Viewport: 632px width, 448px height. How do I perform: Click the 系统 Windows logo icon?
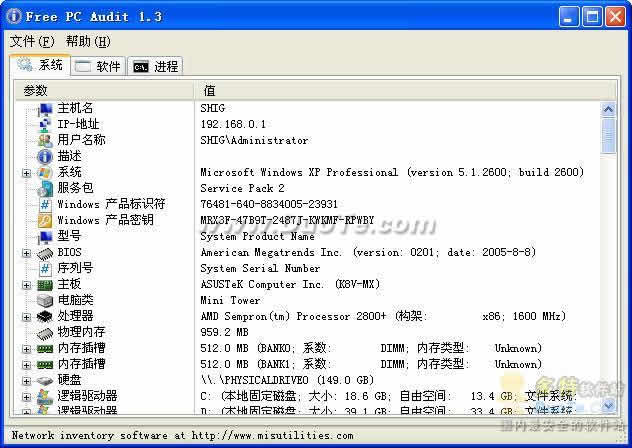click(x=45, y=173)
